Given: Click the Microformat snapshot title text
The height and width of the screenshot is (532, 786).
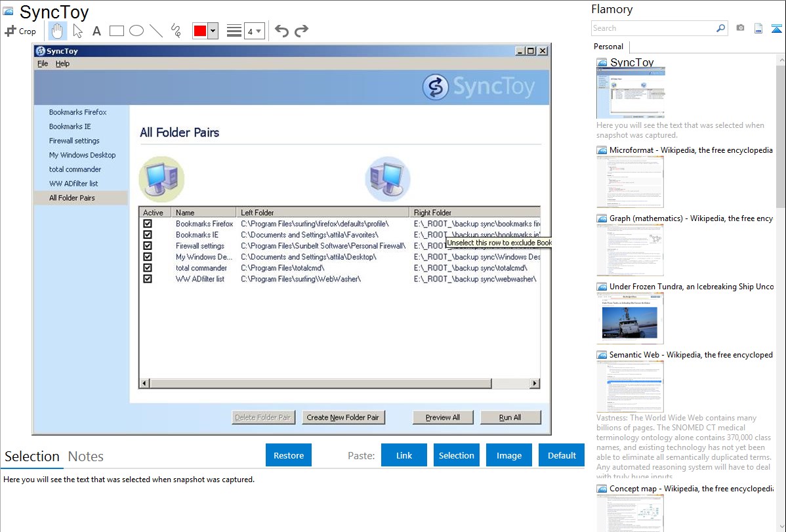Looking at the screenshot, I should 691,150.
